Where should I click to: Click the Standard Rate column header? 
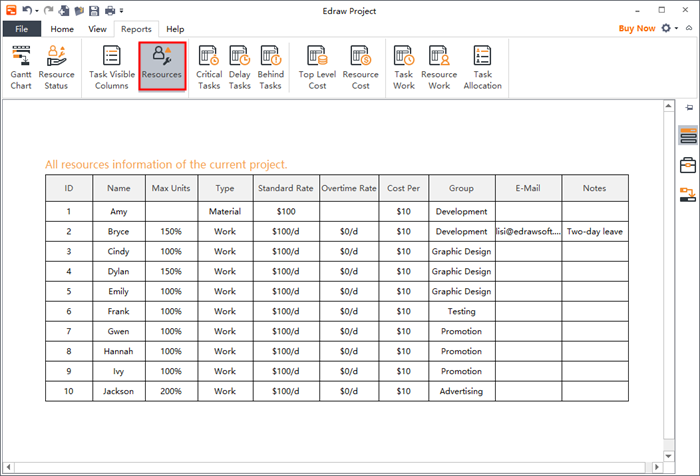[286, 188]
